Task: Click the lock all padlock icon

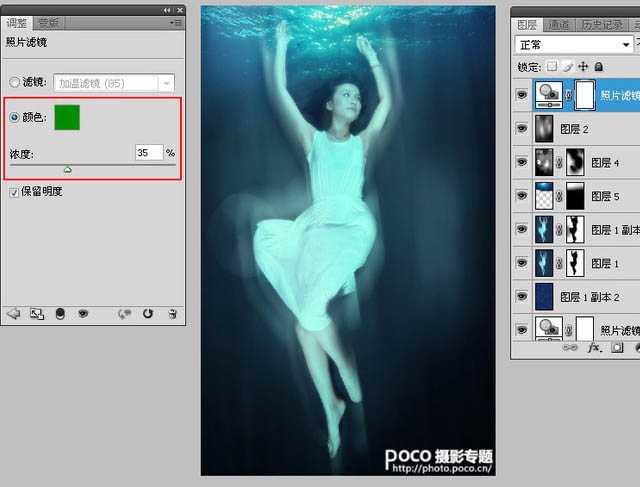Action: click(598, 66)
